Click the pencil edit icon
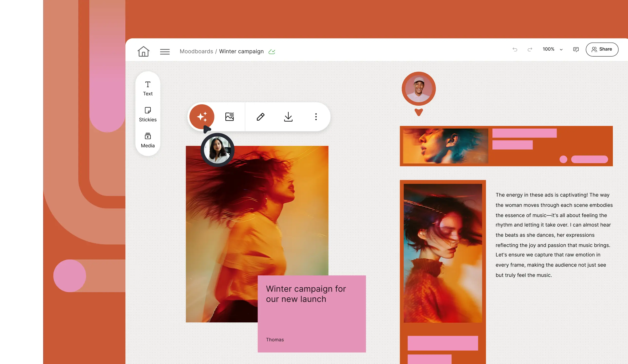The image size is (628, 364). click(x=260, y=116)
